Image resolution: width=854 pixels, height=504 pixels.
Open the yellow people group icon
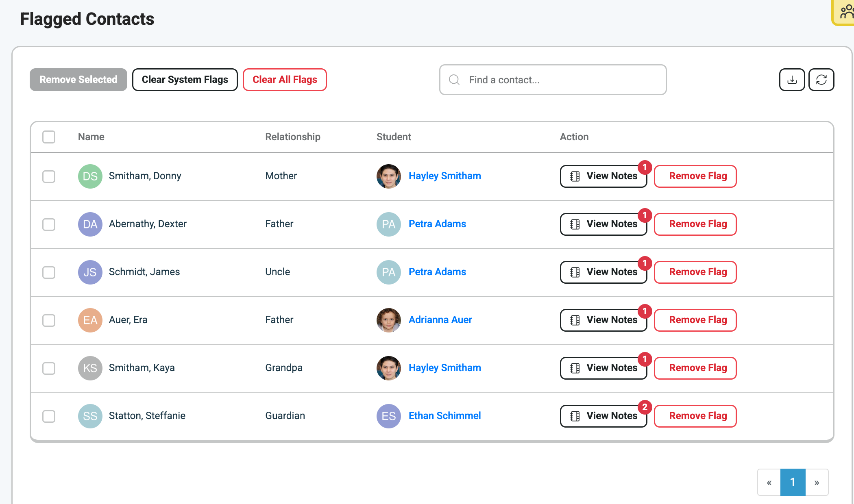(845, 12)
